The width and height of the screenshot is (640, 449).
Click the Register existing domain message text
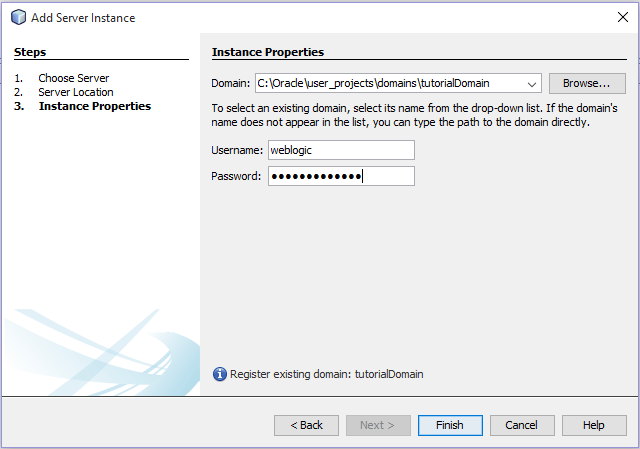tap(326, 374)
